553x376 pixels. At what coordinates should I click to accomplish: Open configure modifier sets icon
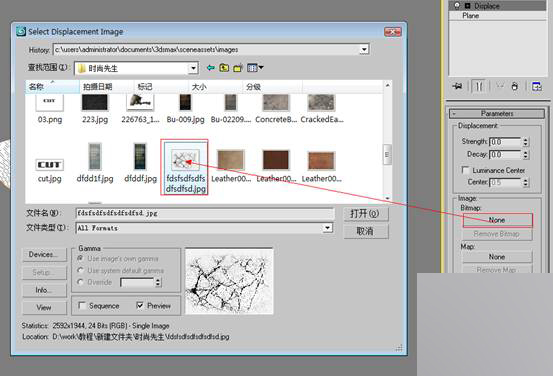pos(537,86)
